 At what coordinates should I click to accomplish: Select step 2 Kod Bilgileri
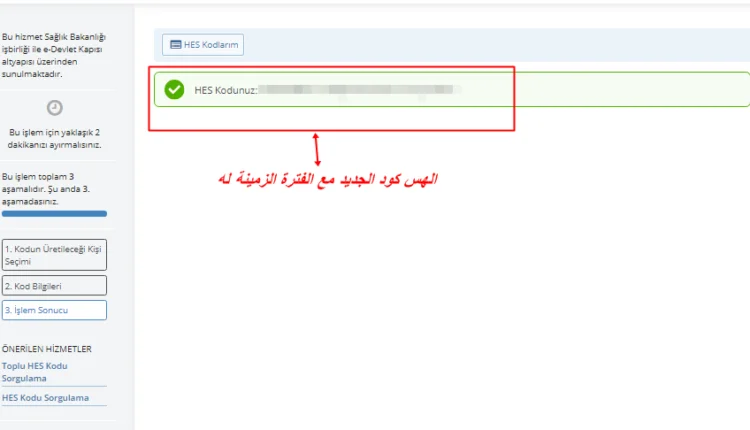pyautogui.click(x=54, y=286)
